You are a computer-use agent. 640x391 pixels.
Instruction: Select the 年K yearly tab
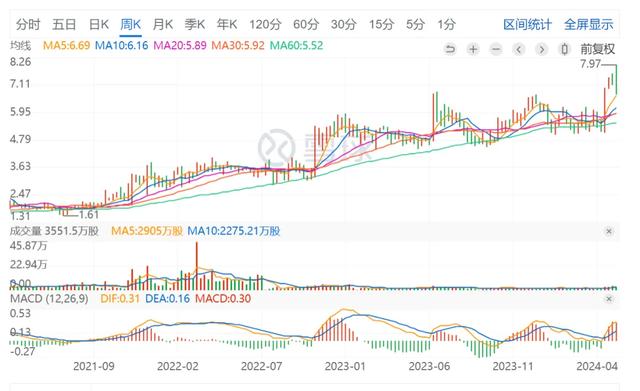[x=227, y=24]
